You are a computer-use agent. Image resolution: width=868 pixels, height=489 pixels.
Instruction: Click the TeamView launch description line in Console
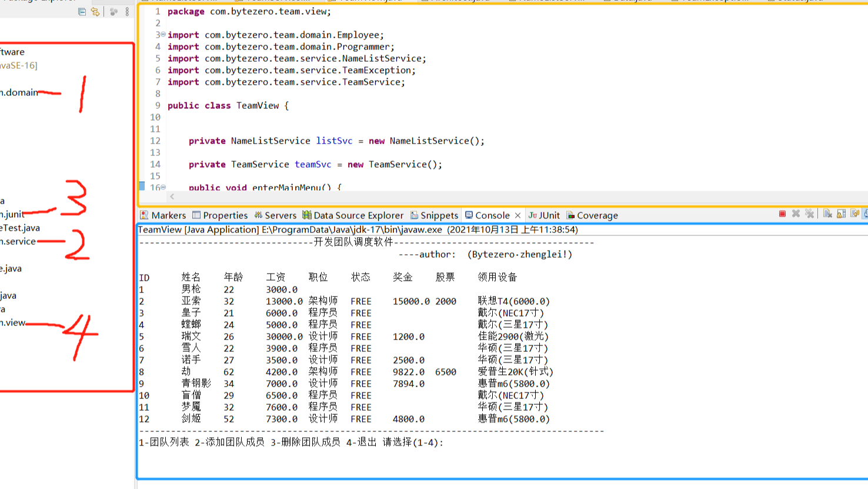(x=358, y=229)
